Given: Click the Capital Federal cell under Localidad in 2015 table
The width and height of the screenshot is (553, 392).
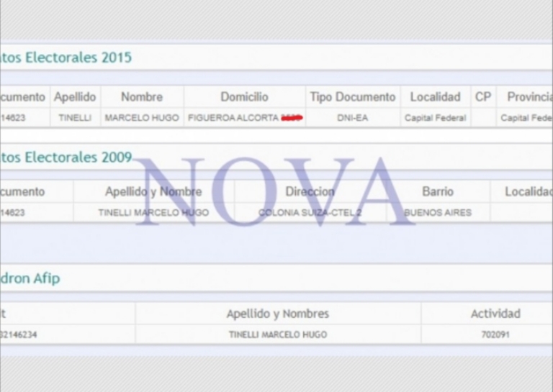Looking at the screenshot, I should tap(435, 118).
